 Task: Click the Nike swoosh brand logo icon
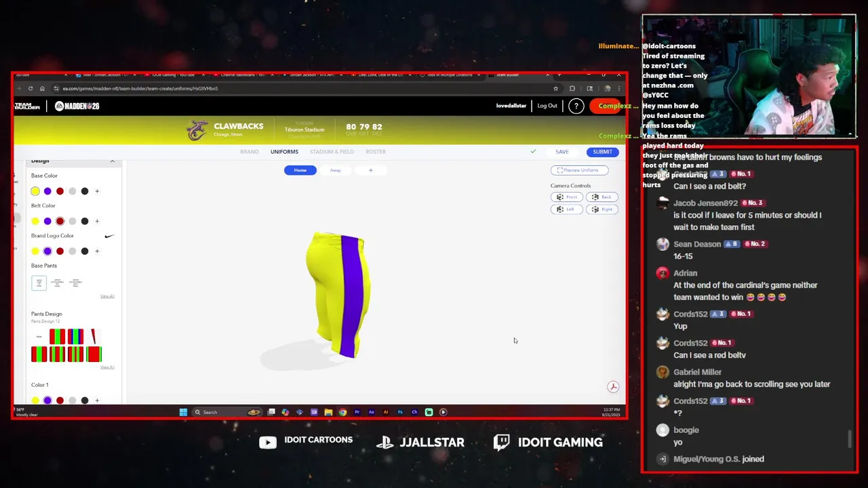(109, 236)
